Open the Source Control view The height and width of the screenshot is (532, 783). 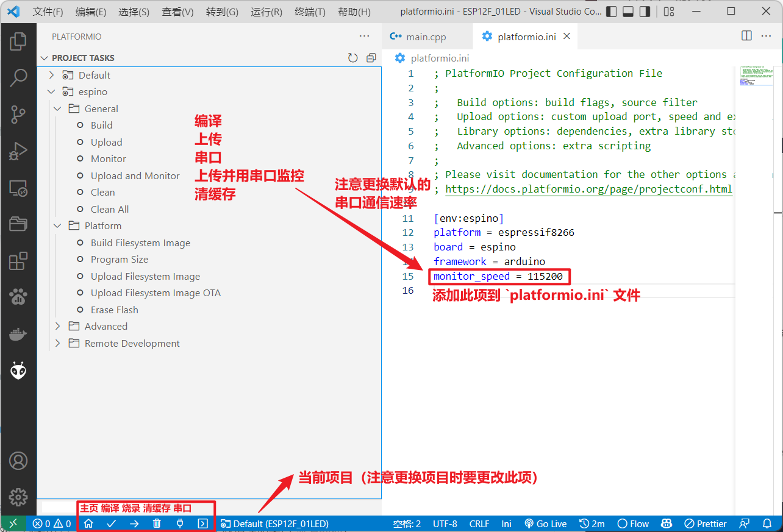click(18, 114)
